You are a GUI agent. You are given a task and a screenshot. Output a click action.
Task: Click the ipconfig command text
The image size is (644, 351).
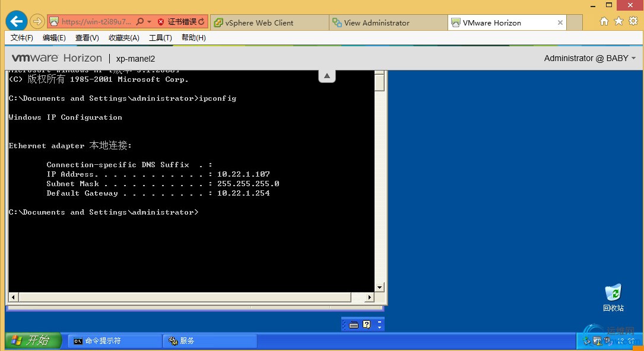[218, 98]
